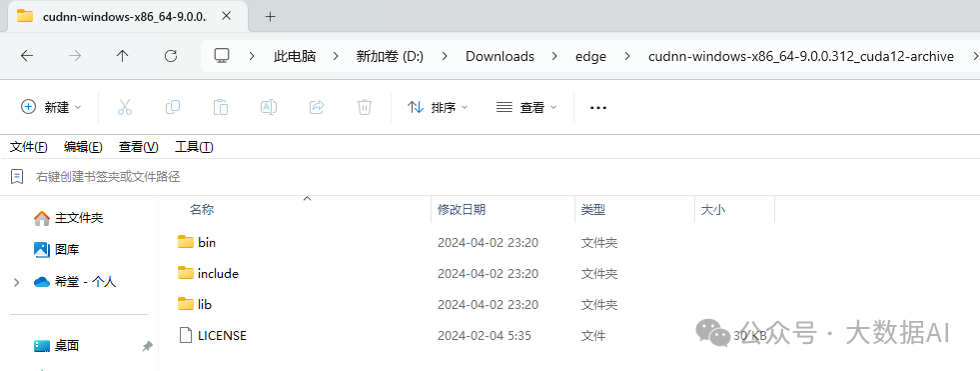Screen dimensions: 980x371
Task: Click the lib folder icon
Action: coord(186,304)
